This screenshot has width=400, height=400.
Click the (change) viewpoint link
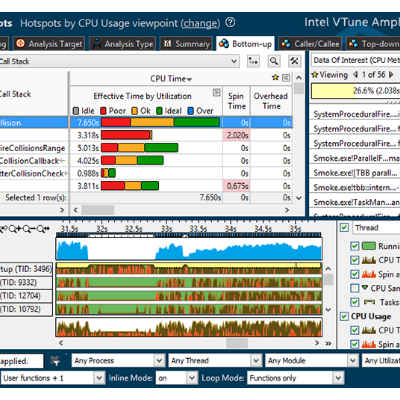(x=201, y=23)
